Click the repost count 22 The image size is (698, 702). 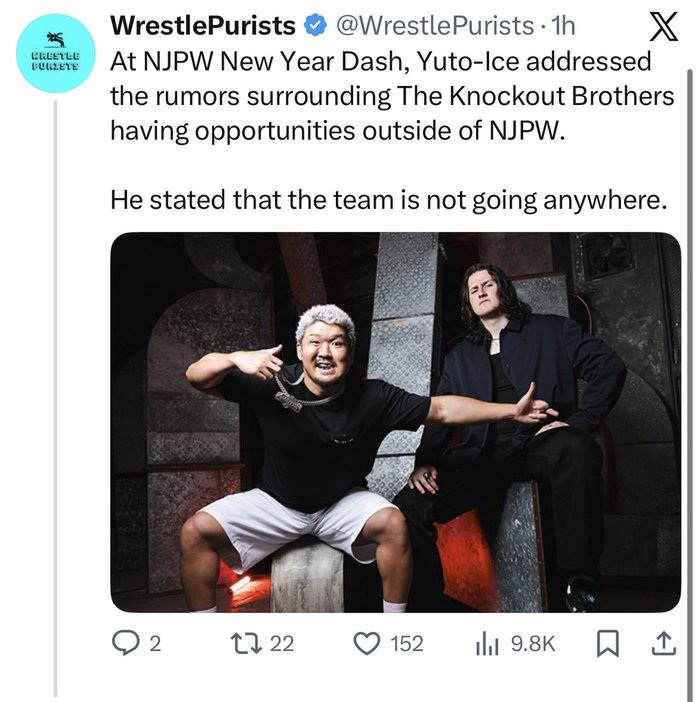(282, 644)
